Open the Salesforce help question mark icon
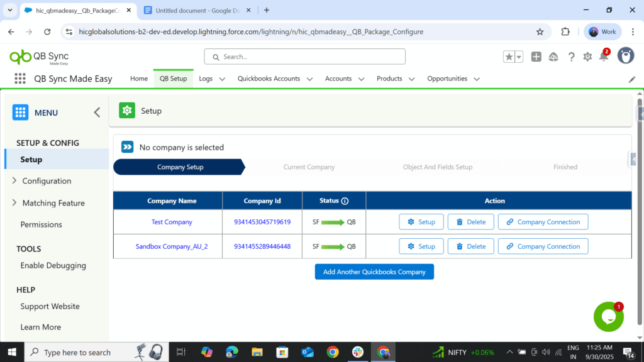 tap(571, 57)
